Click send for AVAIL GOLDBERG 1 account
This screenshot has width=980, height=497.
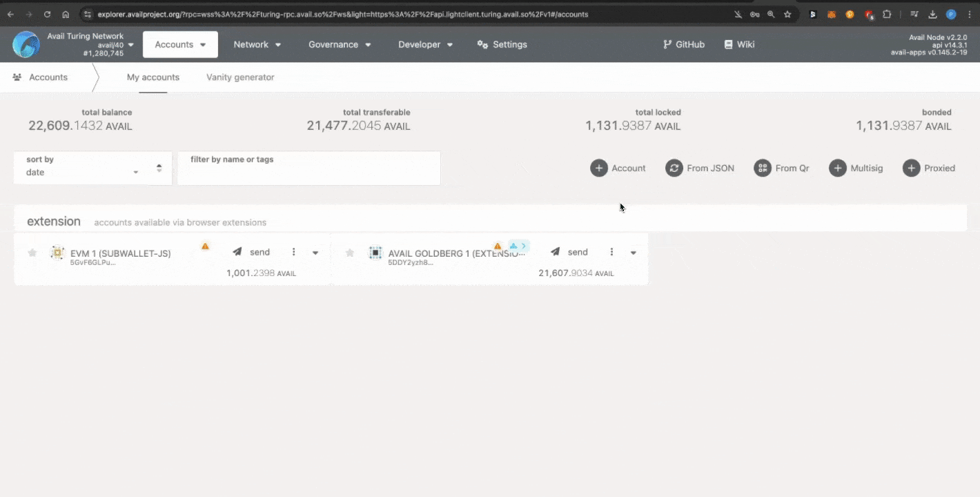coord(569,252)
